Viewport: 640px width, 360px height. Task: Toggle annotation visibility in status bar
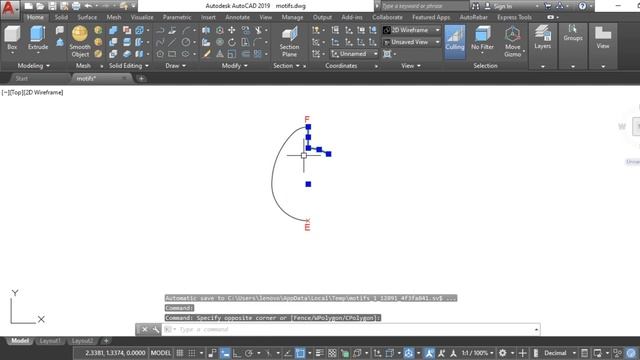pos(429,353)
